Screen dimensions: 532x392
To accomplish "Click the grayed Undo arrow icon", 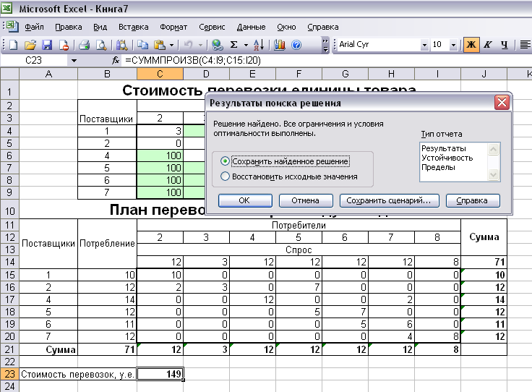I will click(189, 45).
